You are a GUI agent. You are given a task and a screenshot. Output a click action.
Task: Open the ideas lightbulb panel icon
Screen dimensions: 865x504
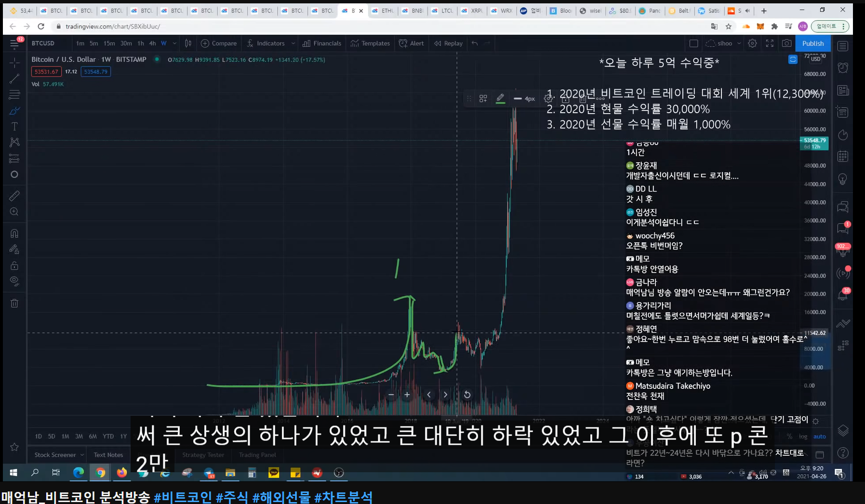click(843, 179)
